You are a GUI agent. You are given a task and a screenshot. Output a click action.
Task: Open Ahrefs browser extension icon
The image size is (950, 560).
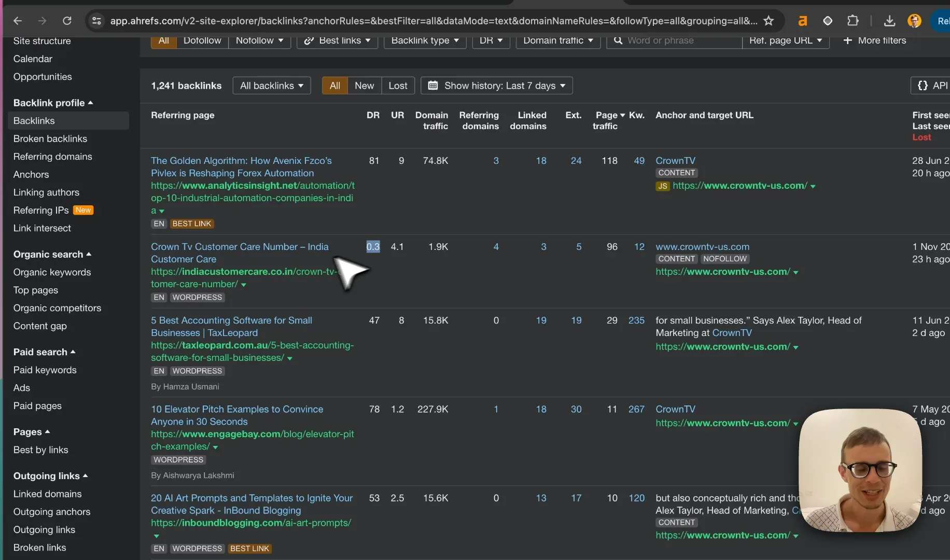(803, 21)
